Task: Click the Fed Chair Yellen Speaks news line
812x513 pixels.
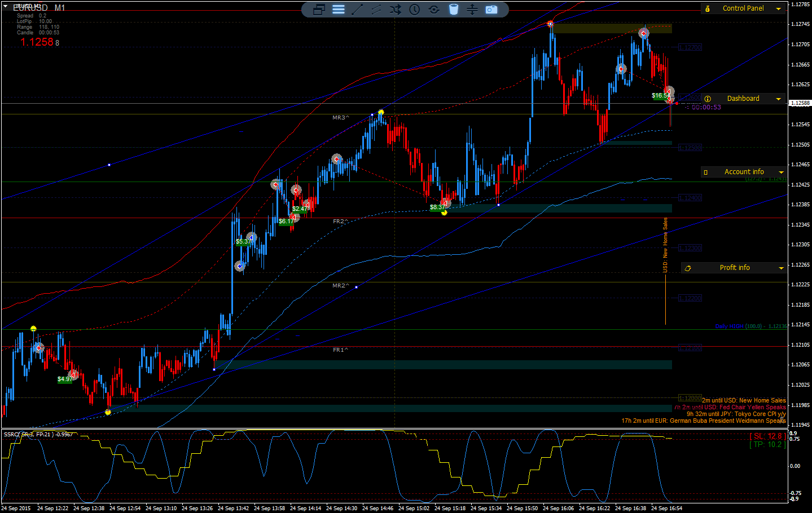Action: coord(730,408)
